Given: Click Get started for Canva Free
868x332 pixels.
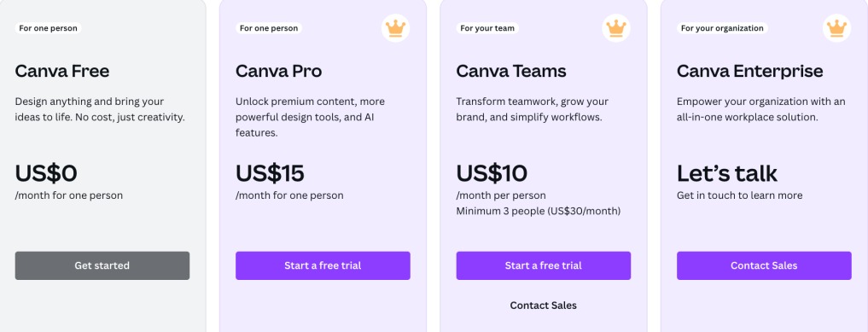Looking at the screenshot, I should coord(102,265).
